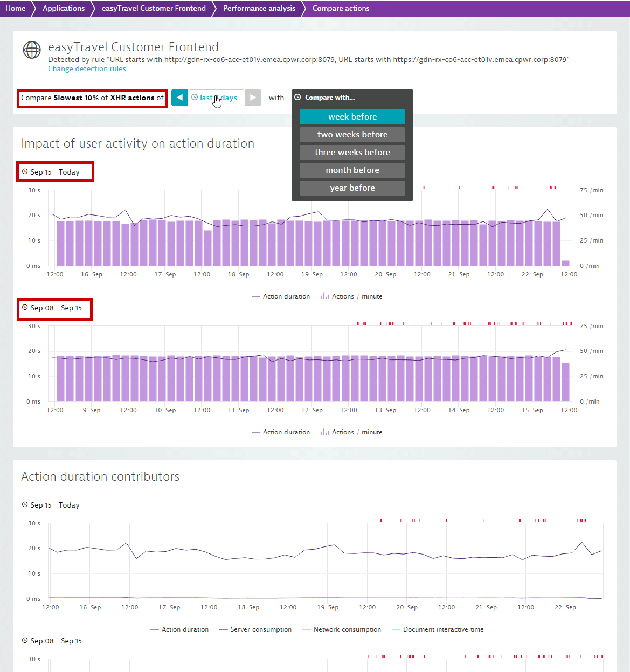Open the last 7 days timeframe selector
This screenshot has height=672, width=630.
[x=216, y=98]
